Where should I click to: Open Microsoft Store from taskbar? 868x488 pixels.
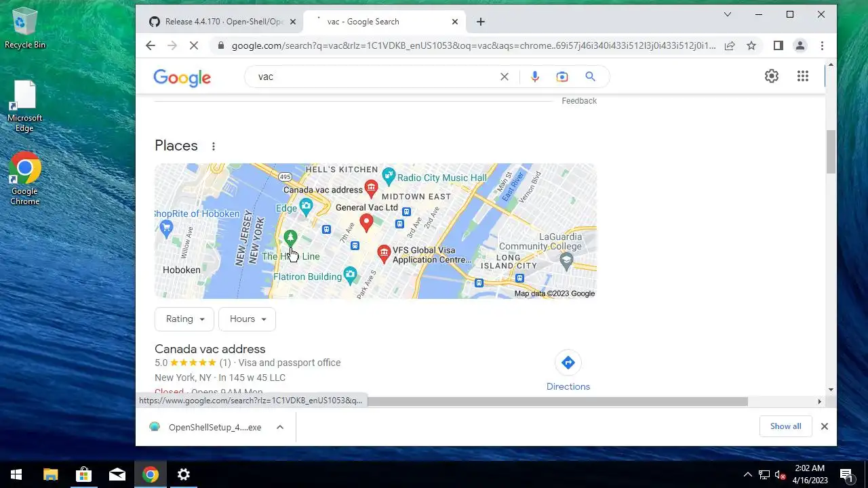coord(83,474)
